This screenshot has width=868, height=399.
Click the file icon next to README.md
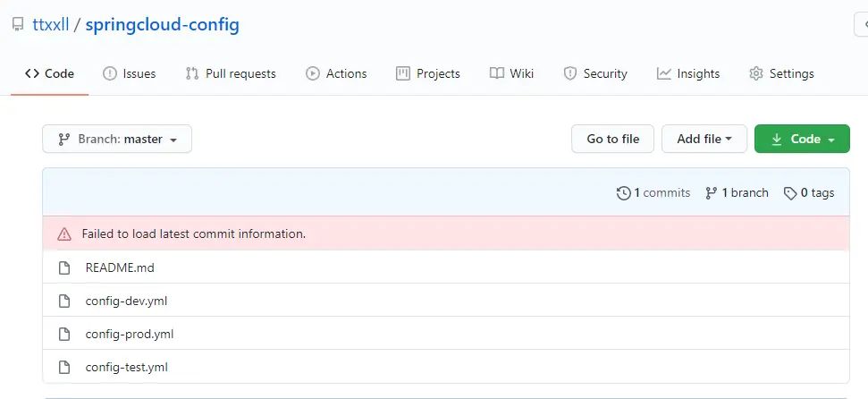tap(64, 268)
